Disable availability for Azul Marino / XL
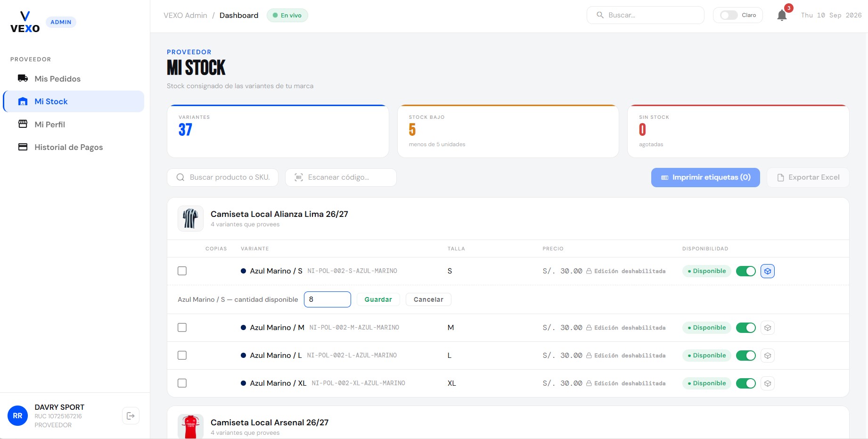 tap(746, 383)
